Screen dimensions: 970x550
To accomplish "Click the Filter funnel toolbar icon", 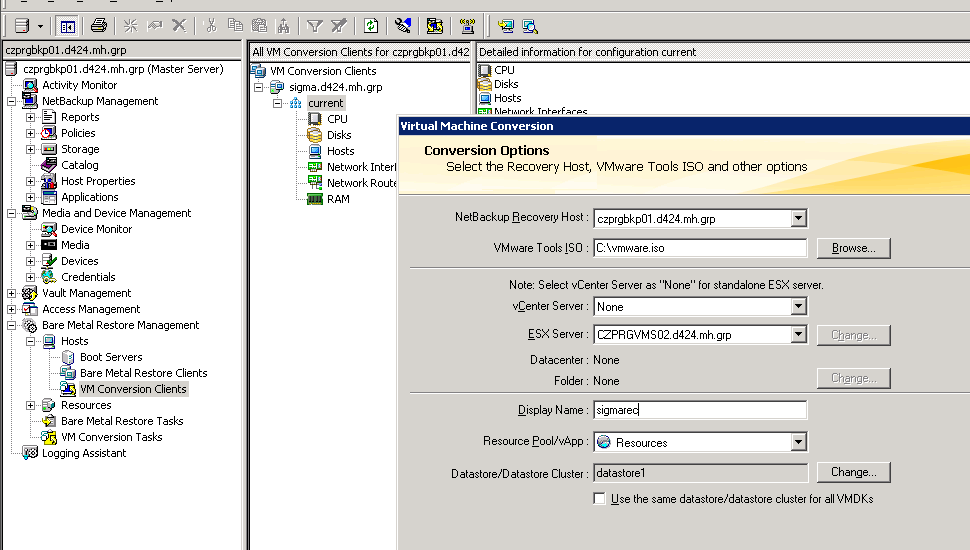I will pyautogui.click(x=315, y=25).
